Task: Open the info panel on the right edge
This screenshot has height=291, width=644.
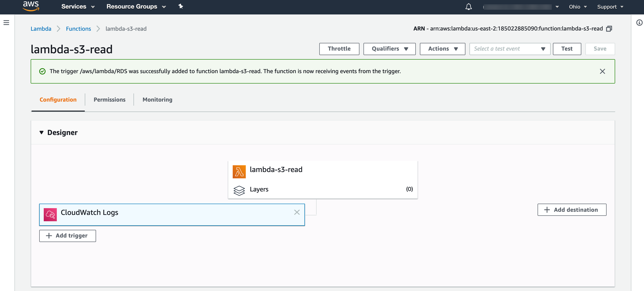Action: click(639, 23)
